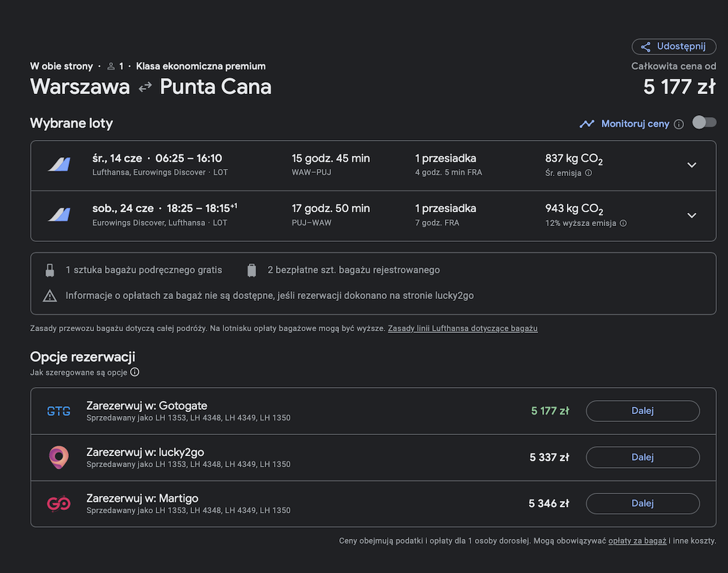Click the Gotogate GTG logo
Image resolution: width=728 pixels, height=573 pixels.
(59, 411)
